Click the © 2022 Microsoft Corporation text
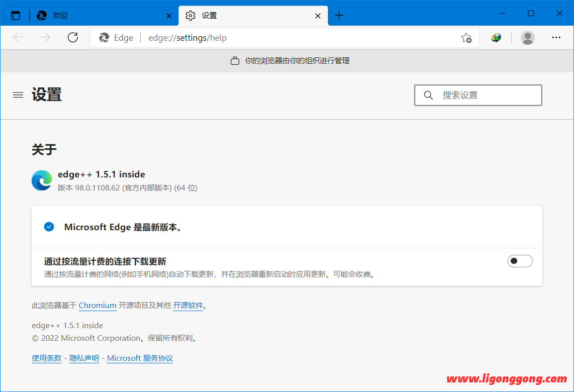The width and height of the screenshot is (574, 392). coord(115,338)
